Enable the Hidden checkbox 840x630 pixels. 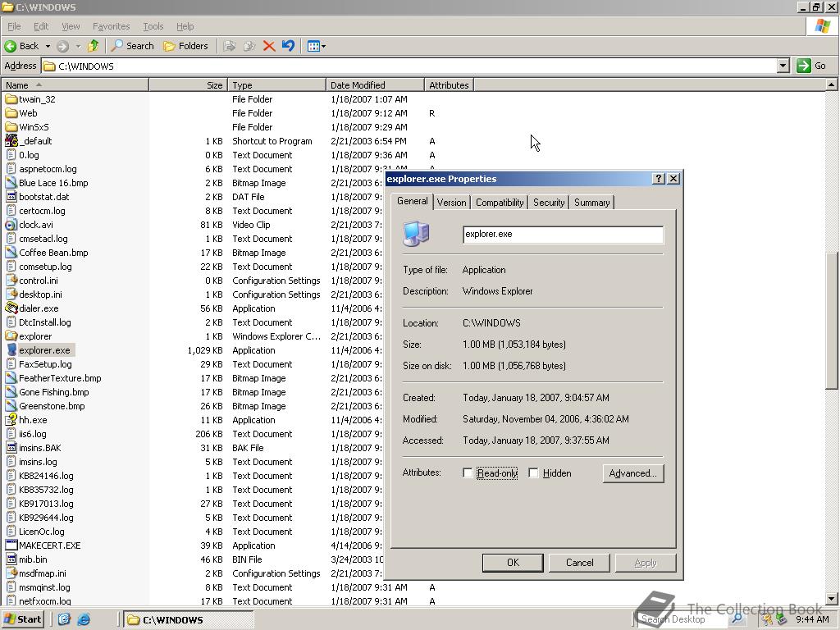coord(533,473)
